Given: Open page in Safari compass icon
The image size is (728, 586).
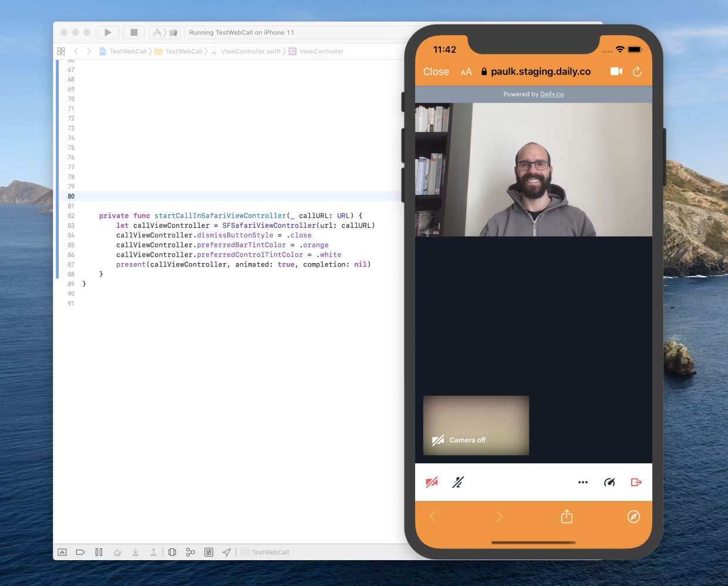Looking at the screenshot, I should [x=633, y=517].
